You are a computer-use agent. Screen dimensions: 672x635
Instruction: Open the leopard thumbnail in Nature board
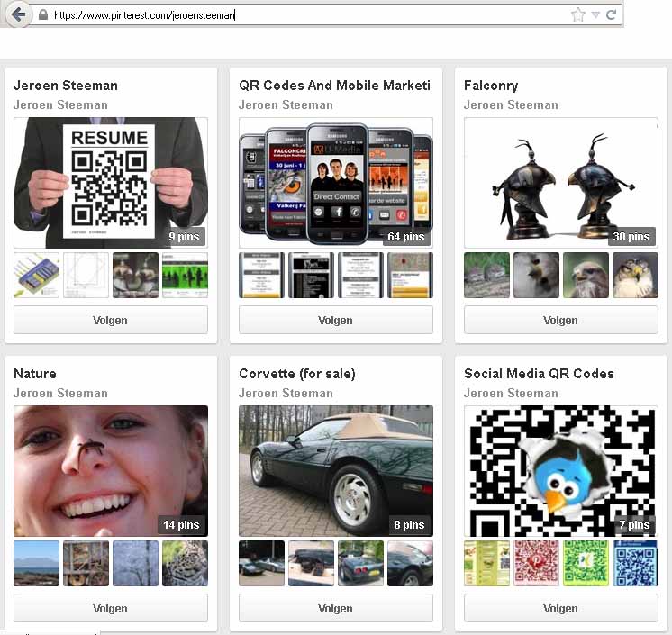tap(185, 563)
